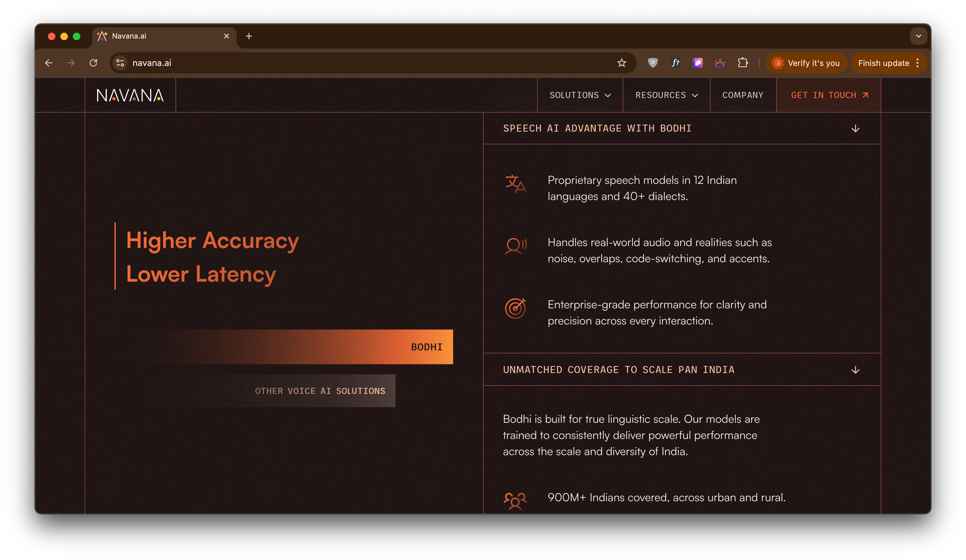966x560 pixels.
Task: Open the tab search dropdown
Action: [918, 36]
